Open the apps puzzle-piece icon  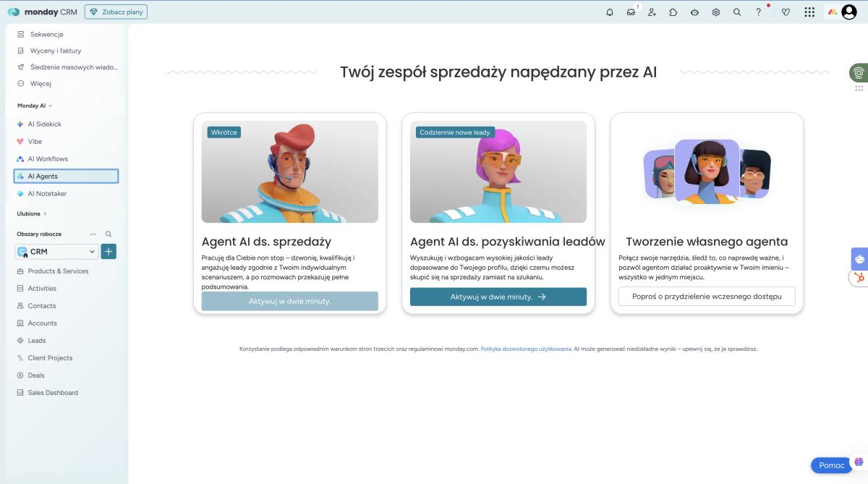tap(673, 12)
